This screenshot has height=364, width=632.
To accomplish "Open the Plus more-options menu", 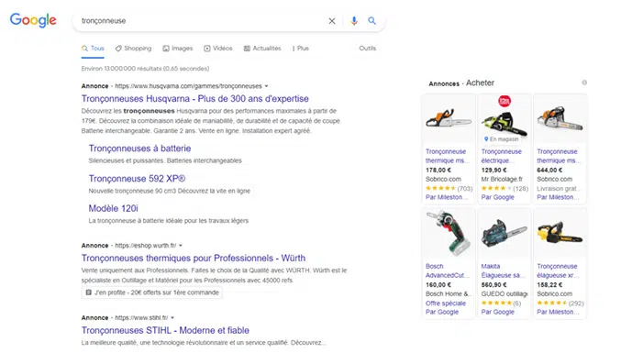I will pyautogui.click(x=301, y=49).
